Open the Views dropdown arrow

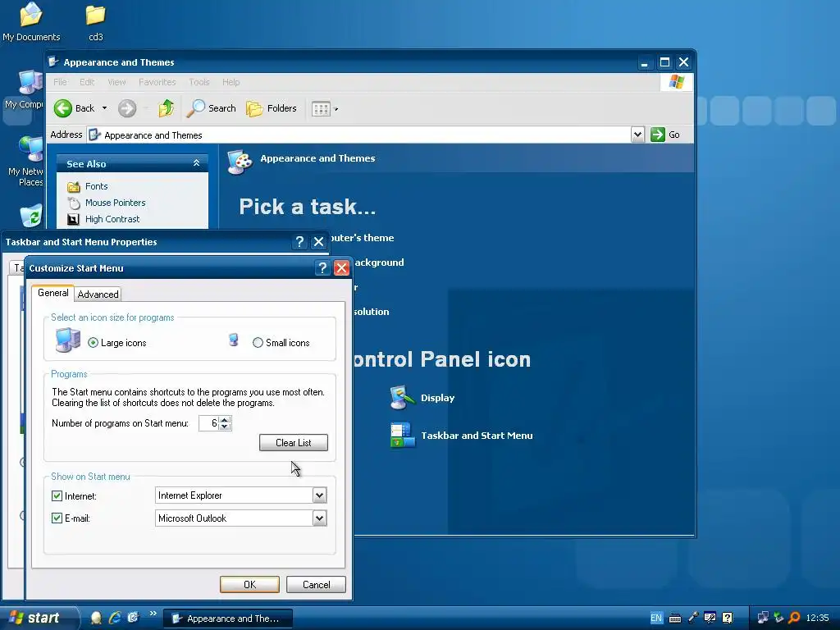point(336,109)
